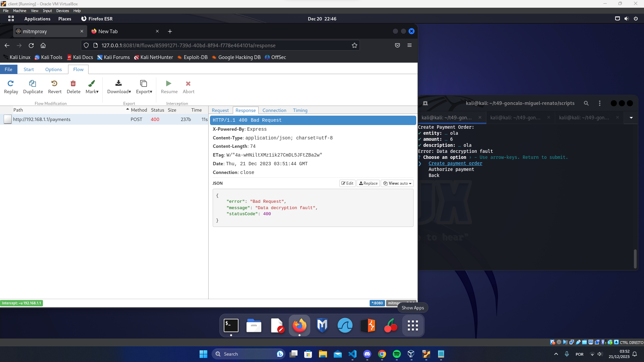Click Edit on JSON response body
This screenshot has height=362, width=644.
point(347,183)
